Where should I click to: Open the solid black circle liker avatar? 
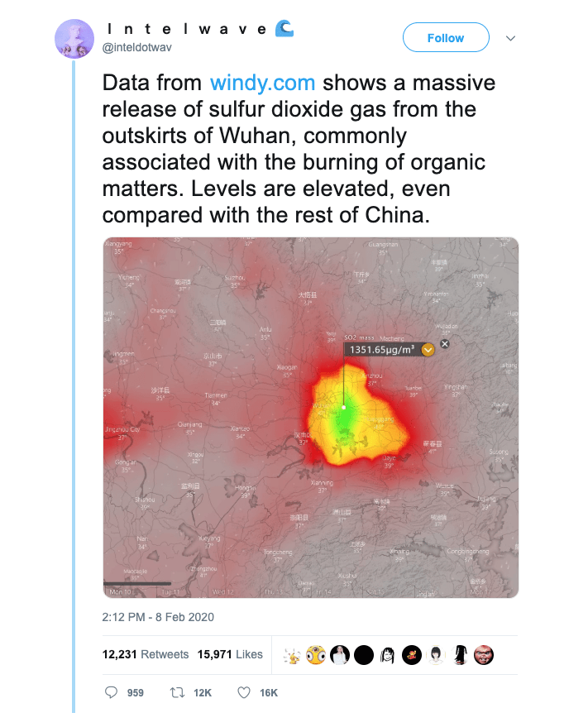click(364, 655)
